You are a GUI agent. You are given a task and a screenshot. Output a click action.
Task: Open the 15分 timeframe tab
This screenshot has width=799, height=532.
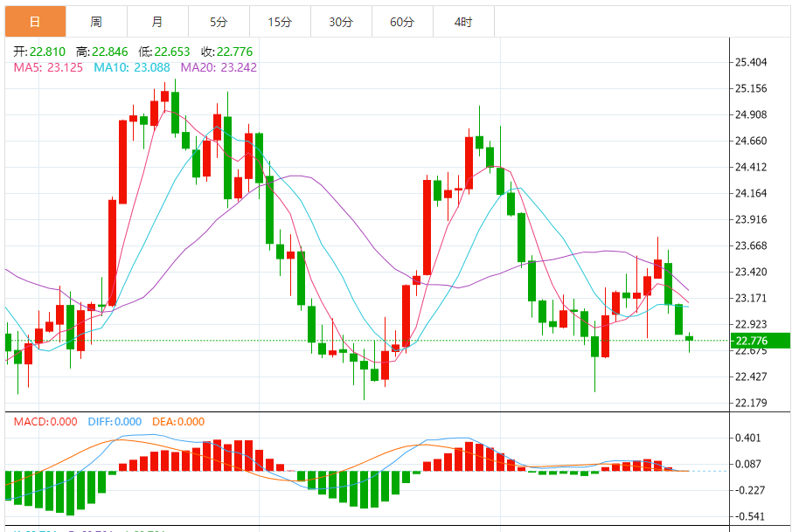tap(280, 22)
